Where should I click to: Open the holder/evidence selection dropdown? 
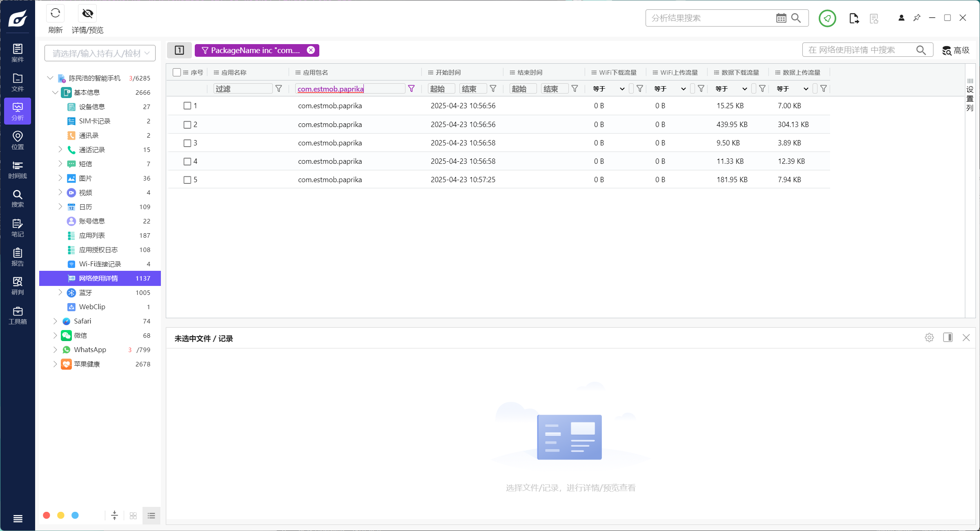click(x=100, y=53)
